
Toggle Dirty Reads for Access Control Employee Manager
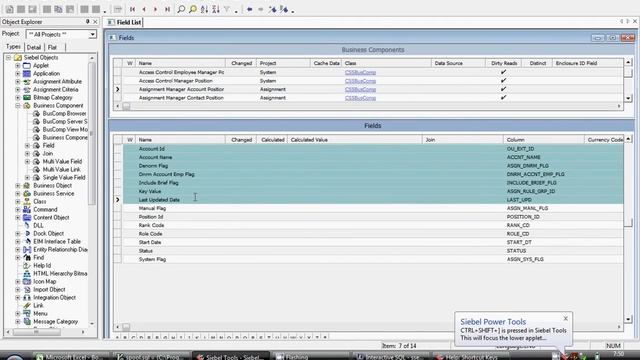503,72
